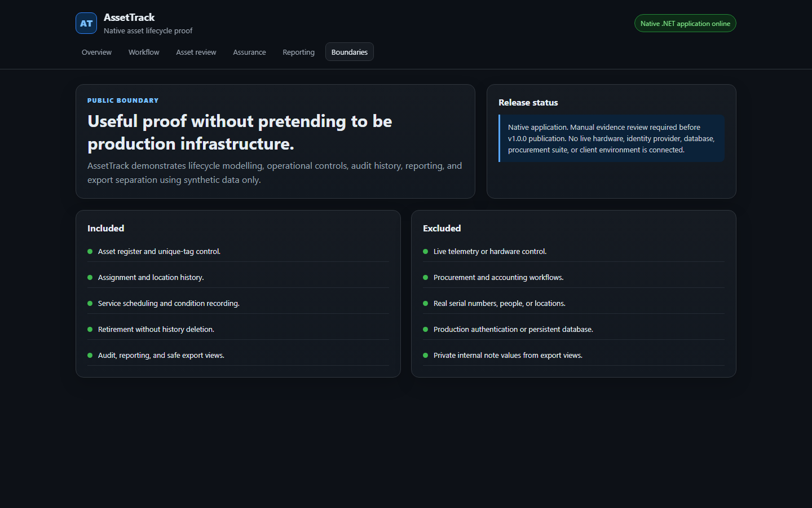Click green bullet beside Production authentication item
The width and height of the screenshot is (812, 508).
click(425, 330)
